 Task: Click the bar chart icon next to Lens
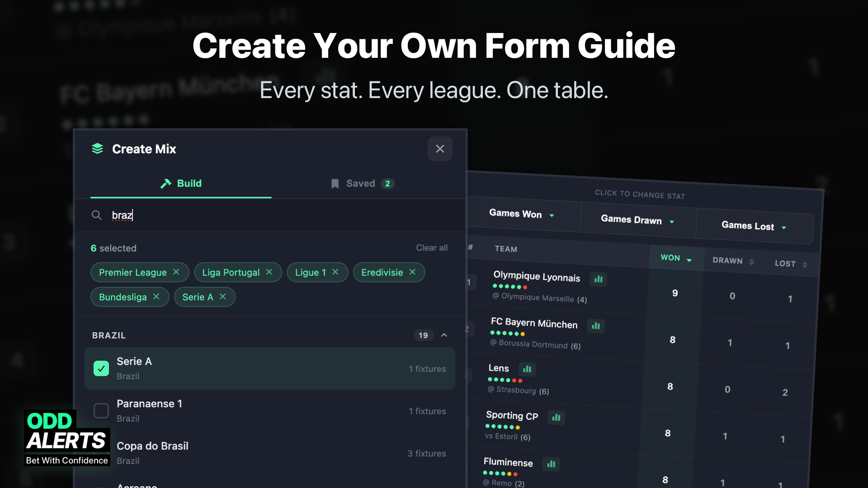(527, 369)
